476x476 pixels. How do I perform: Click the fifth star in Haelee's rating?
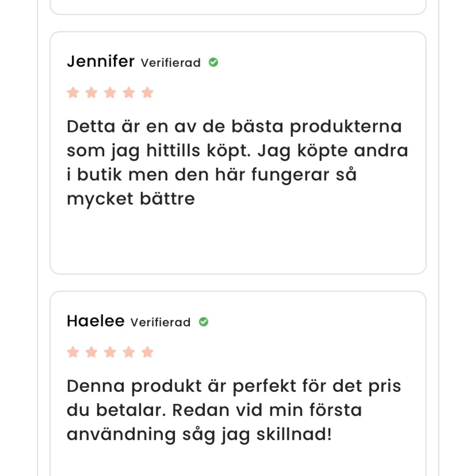pyautogui.click(x=147, y=352)
